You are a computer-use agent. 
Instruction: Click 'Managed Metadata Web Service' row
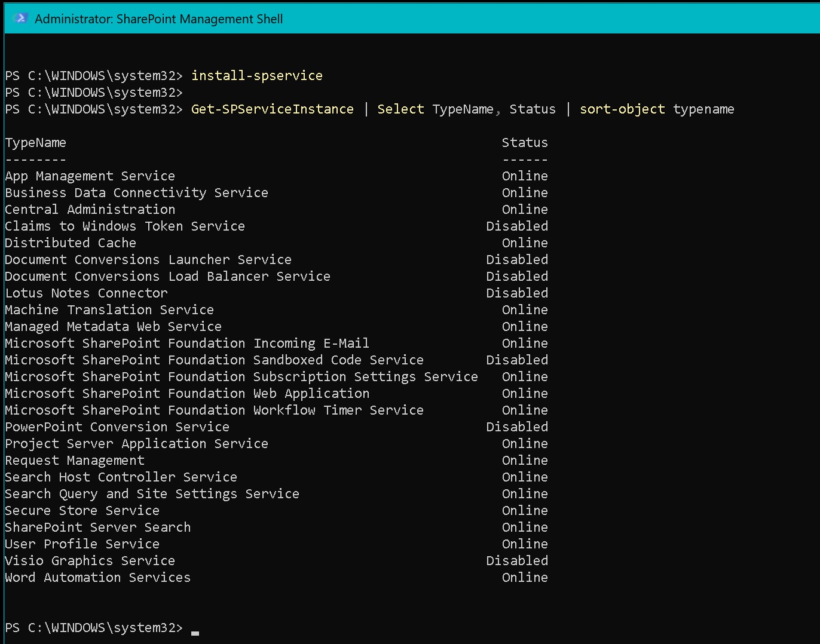click(x=277, y=327)
